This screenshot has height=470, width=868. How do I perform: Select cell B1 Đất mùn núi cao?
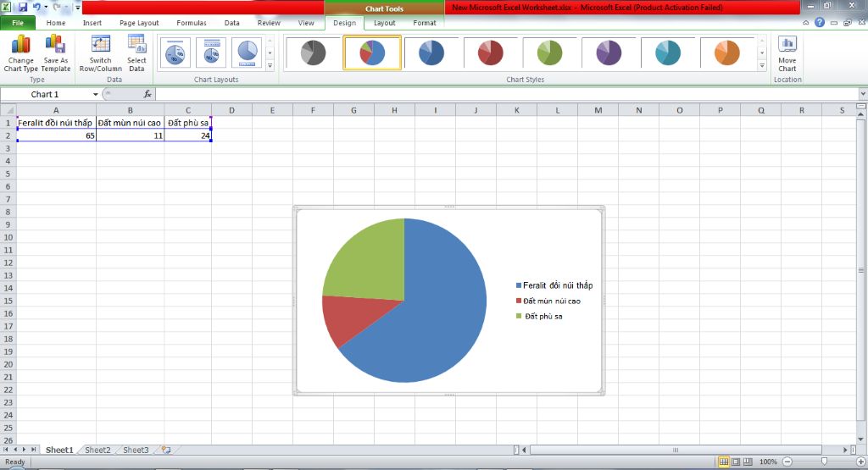130,123
